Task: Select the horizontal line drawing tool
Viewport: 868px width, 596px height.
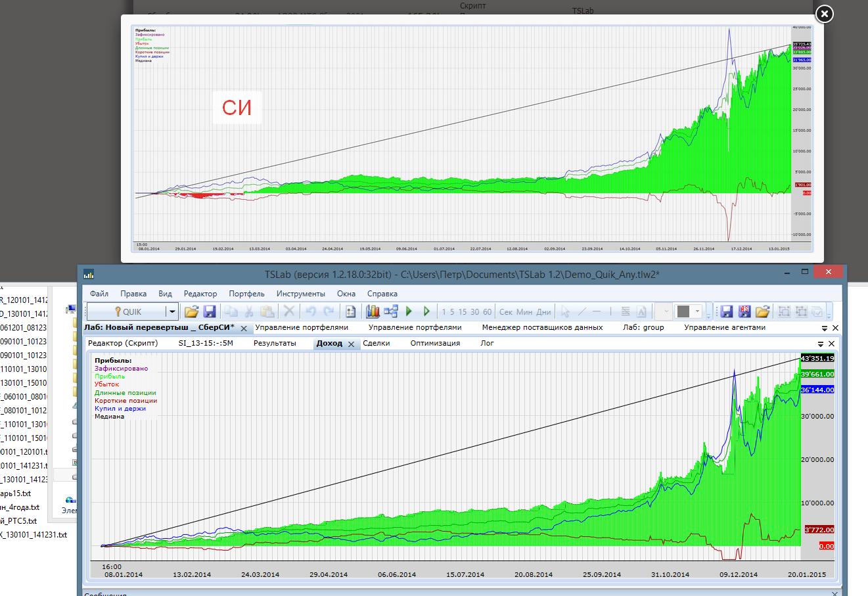Action: pyautogui.click(x=597, y=311)
